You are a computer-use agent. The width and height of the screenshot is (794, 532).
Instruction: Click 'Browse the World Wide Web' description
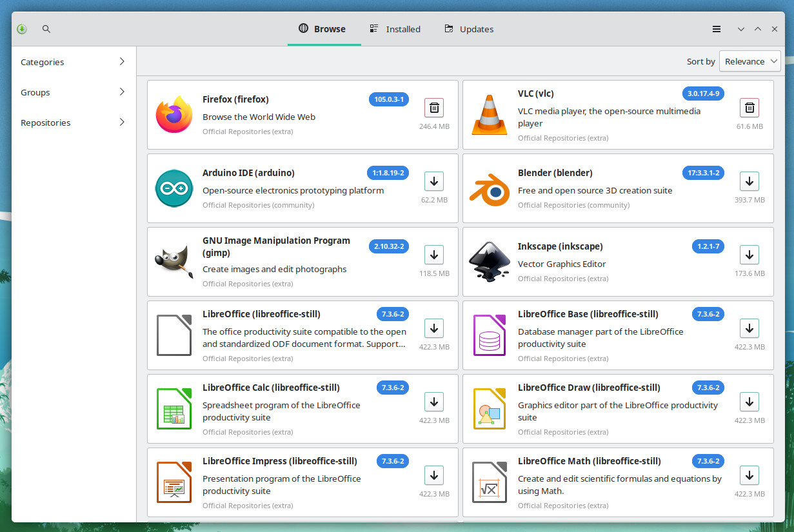259,117
